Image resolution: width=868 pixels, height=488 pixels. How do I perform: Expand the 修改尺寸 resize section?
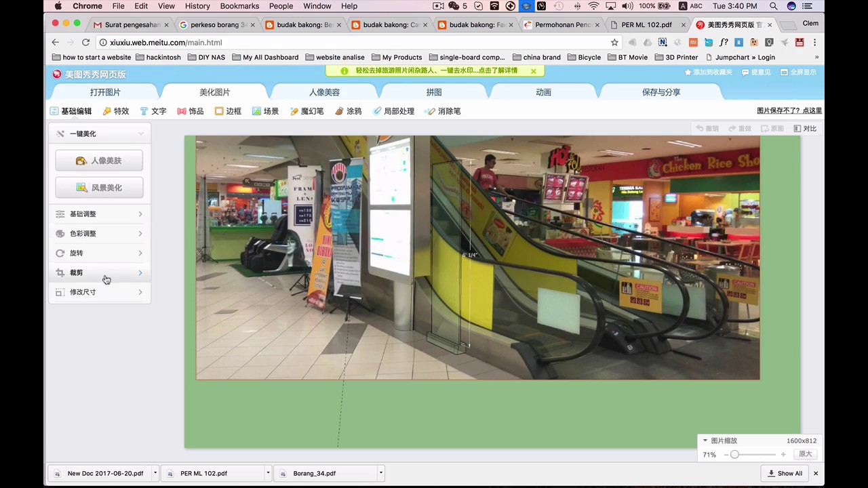click(x=100, y=292)
